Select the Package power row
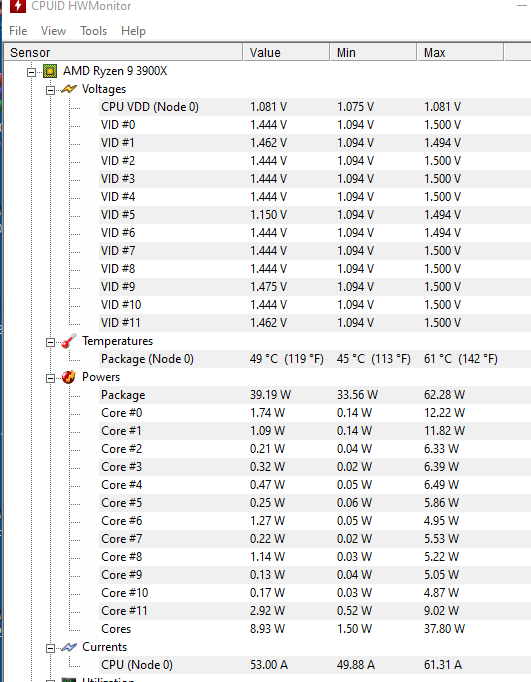 pyautogui.click(x=315, y=395)
